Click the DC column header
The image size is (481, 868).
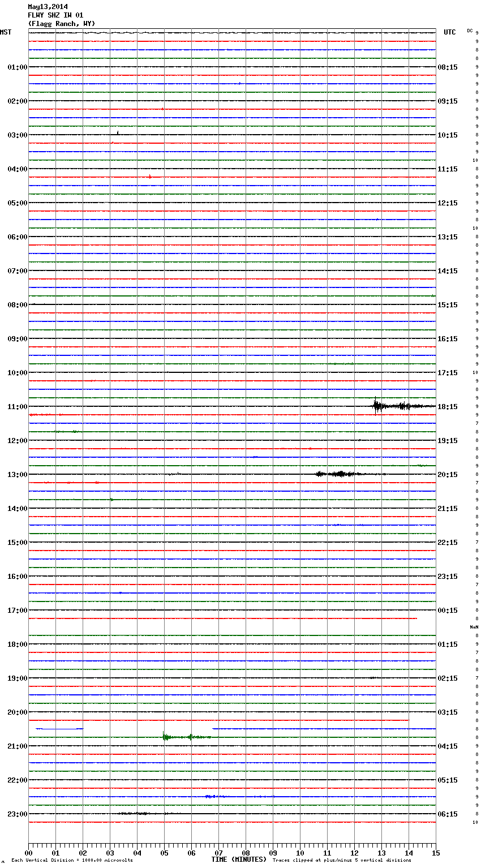[x=470, y=31]
